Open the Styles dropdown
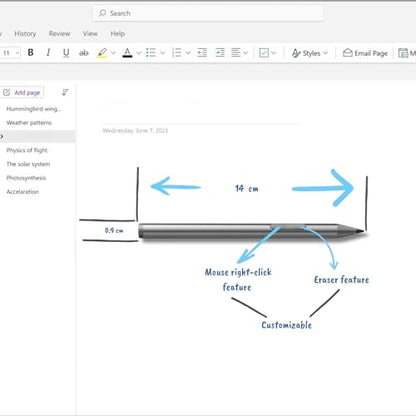The image size is (416, 416). click(x=310, y=53)
